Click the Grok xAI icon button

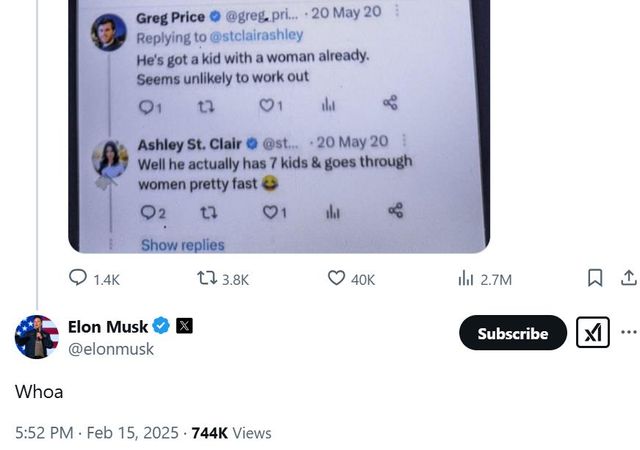[592, 333]
